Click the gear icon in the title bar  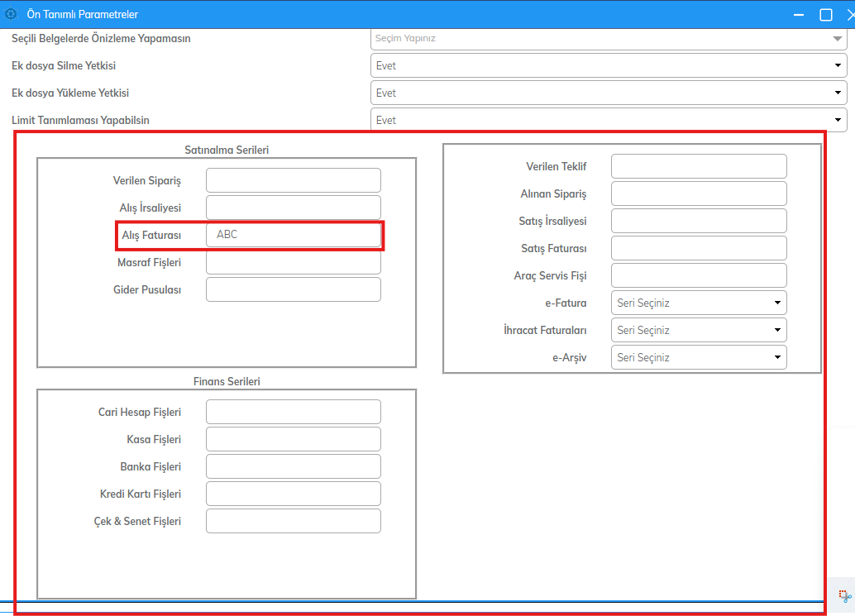point(11,14)
